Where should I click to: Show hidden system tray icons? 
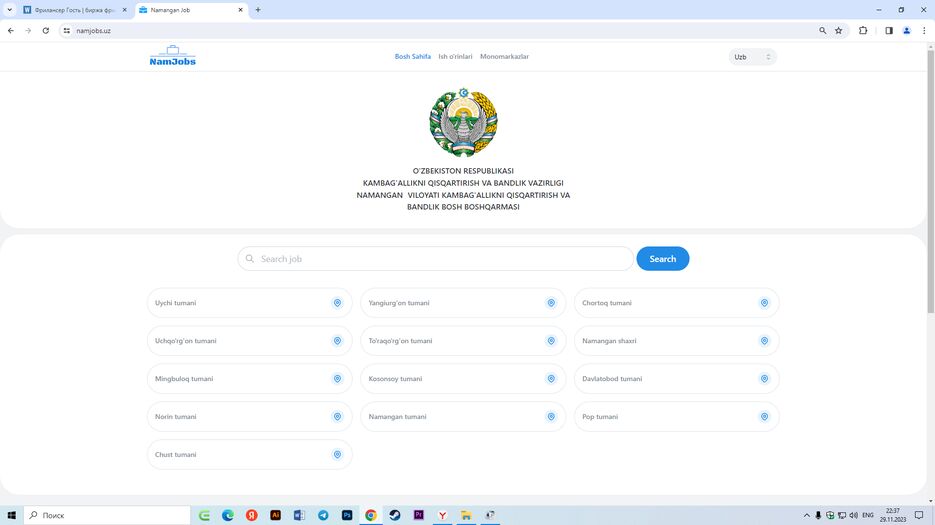[807, 515]
